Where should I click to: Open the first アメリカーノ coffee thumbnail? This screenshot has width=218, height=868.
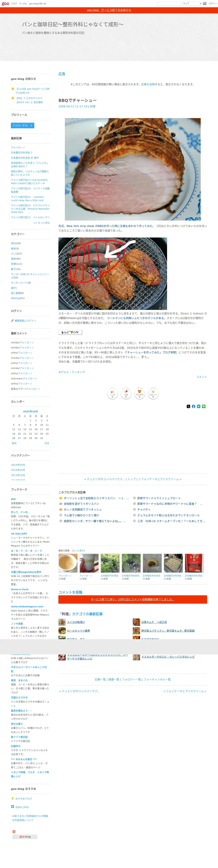[x=68, y=563]
